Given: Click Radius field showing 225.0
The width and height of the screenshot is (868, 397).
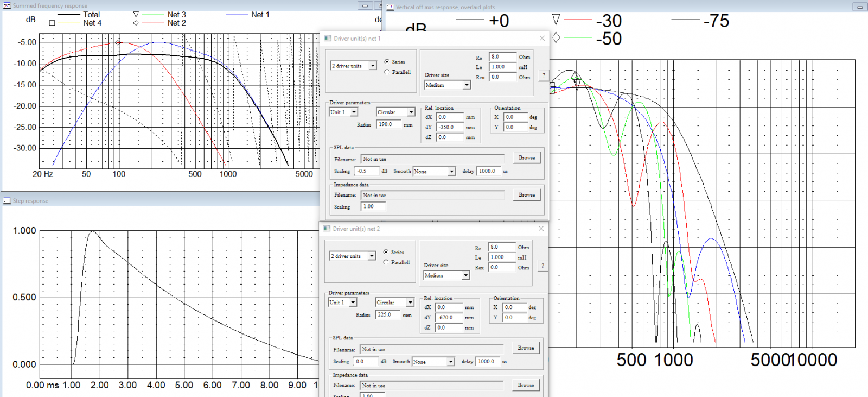Looking at the screenshot, I should (x=387, y=314).
